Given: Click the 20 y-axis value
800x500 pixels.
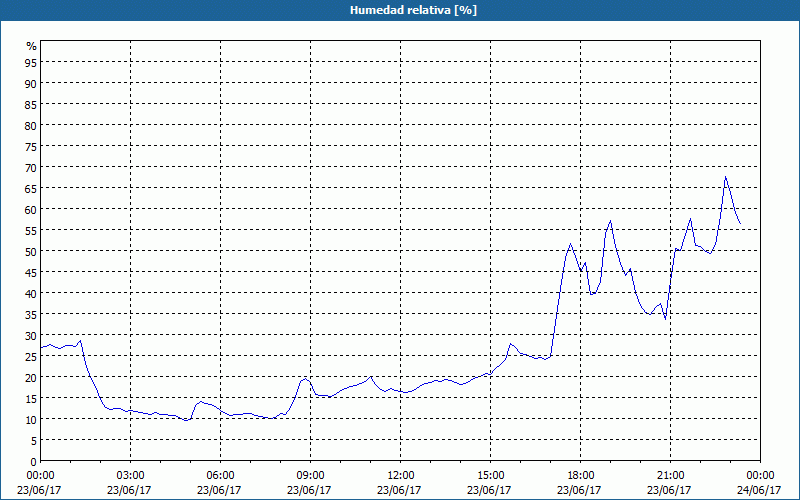Looking at the screenshot, I should [31, 377].
